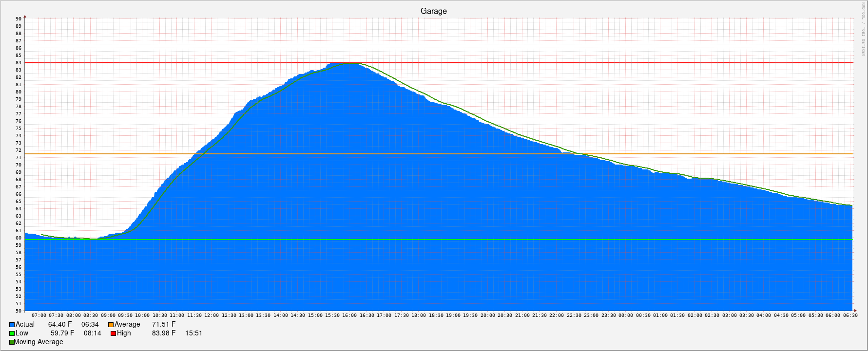
Task: Click the 59.79 F low value
Action: coord(62,333)
